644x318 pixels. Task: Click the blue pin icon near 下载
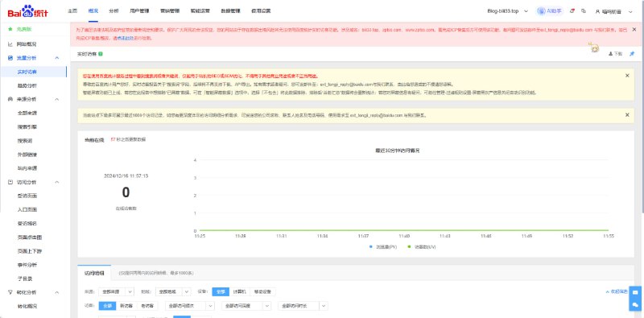[x=632, y=54]
